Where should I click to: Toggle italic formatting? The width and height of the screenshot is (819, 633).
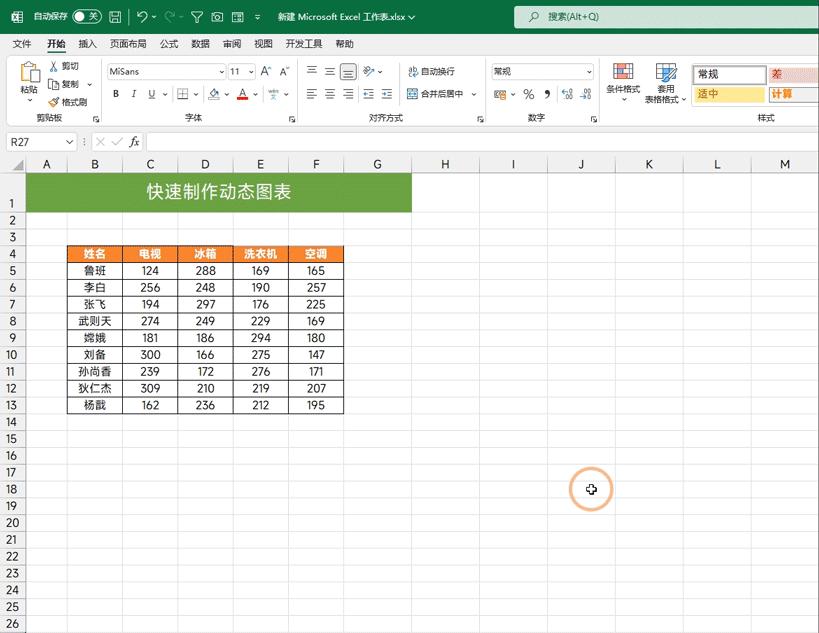pyautogui.click(x=134, y=92)
